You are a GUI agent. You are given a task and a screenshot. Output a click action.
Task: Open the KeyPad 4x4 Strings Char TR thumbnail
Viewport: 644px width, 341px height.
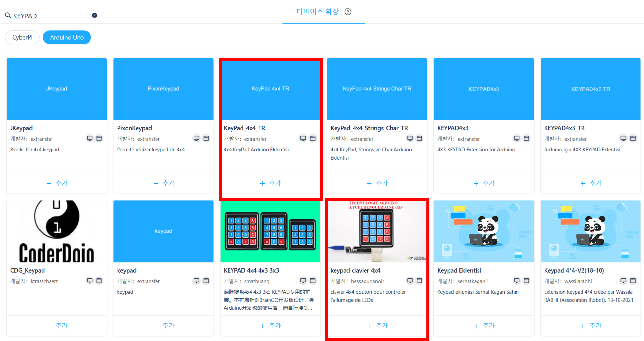coord(377,89)
